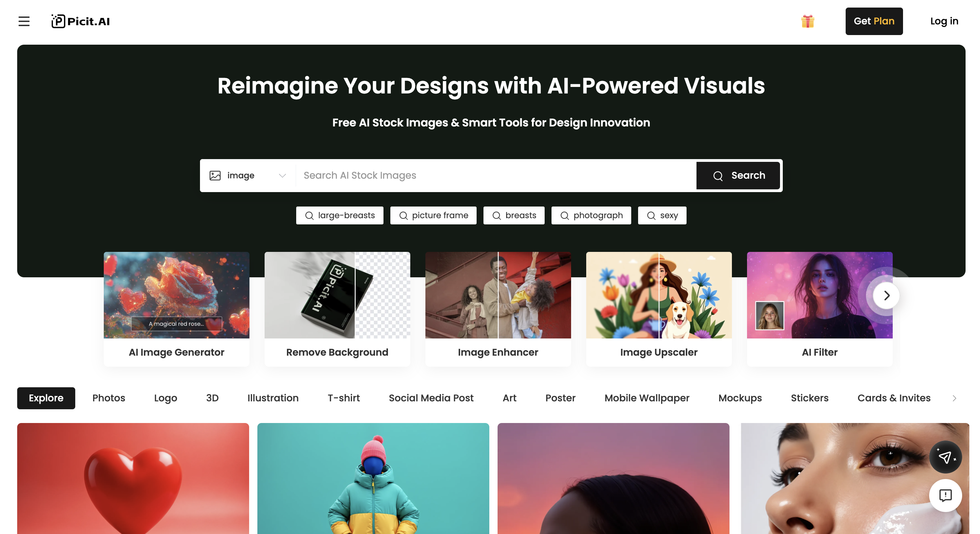Viewport: 980px width, 534px height.
Task: Open the Image Enhancer tool card
Action: pyautogui.click(x=498, y=309)
